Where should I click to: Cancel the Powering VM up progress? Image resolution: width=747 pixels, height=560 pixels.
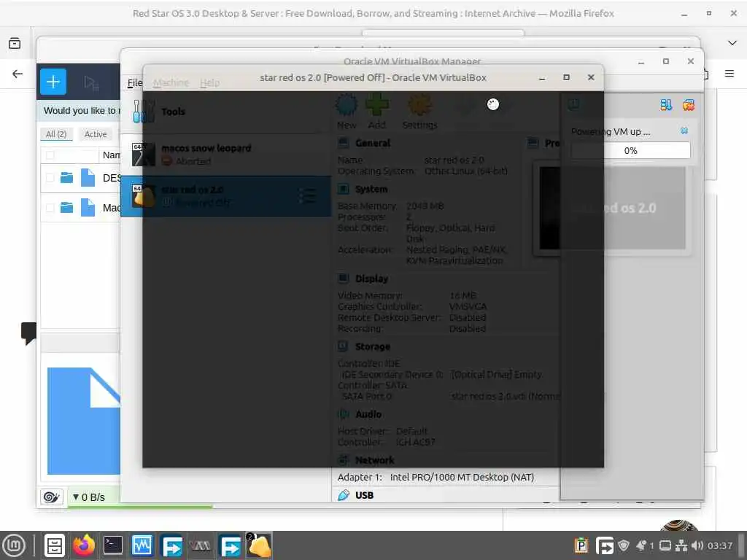point(684,131)
